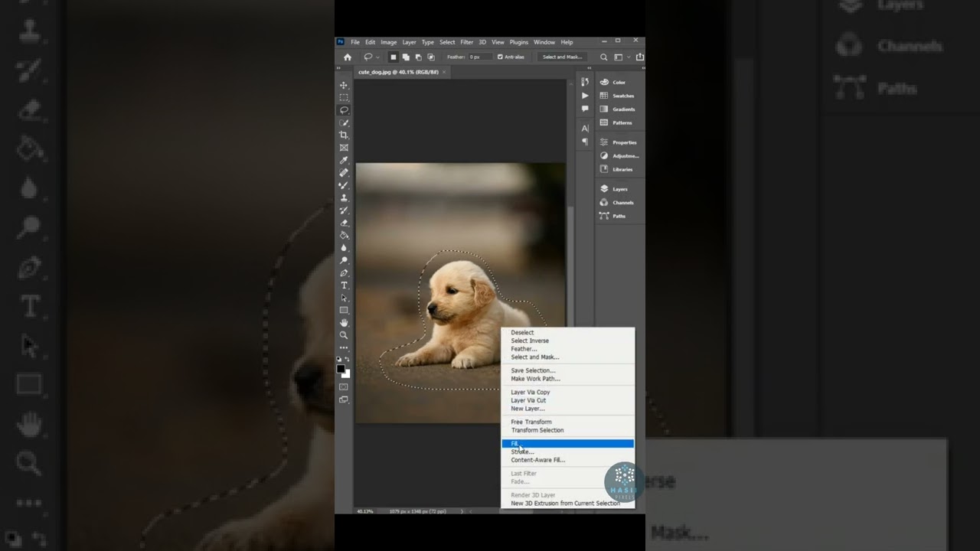Select the Pen tool

click(344, 272)
